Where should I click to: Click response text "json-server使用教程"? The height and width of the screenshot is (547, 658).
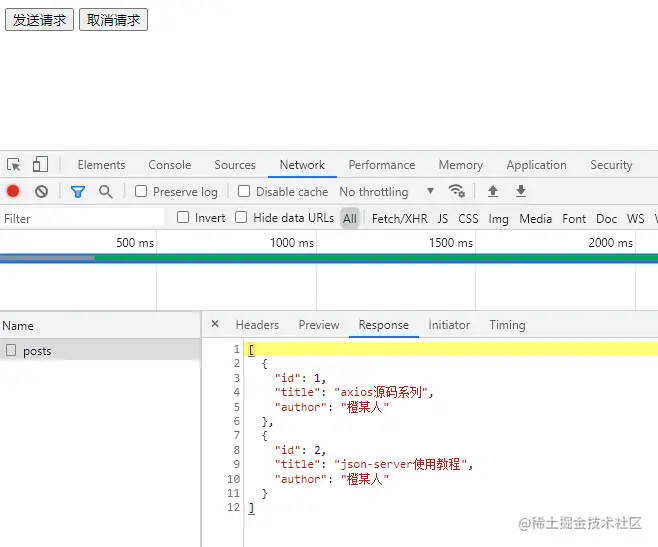point(400,464)
